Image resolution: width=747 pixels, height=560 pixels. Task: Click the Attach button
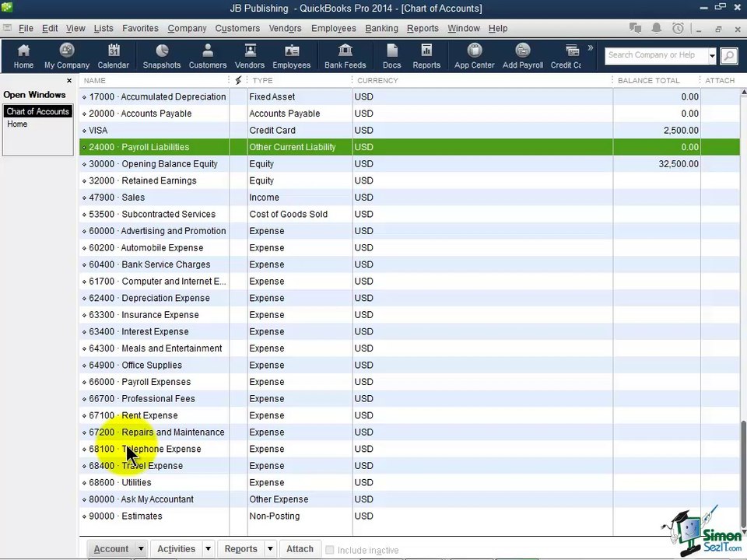tap(300, 549)
